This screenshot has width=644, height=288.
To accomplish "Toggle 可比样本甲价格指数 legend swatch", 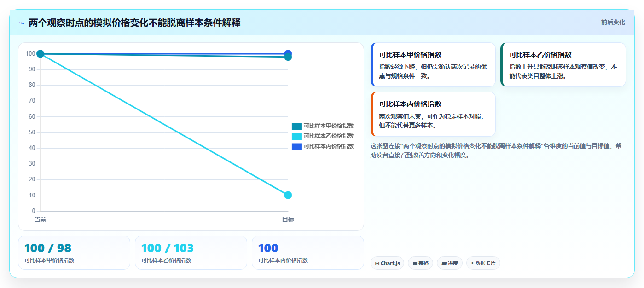I will pos(296,126).
